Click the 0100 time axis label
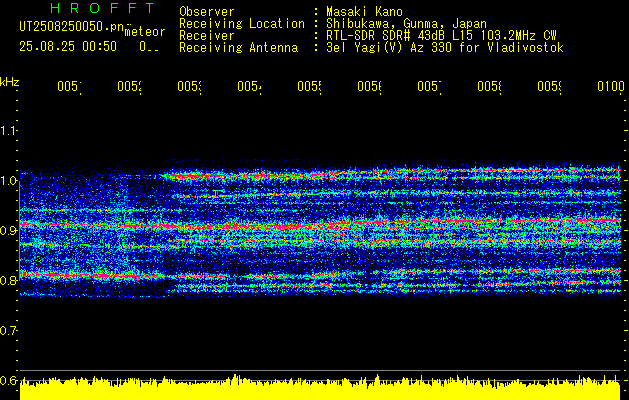The width and height of the screenshot is (629, 400). point(611,86)
